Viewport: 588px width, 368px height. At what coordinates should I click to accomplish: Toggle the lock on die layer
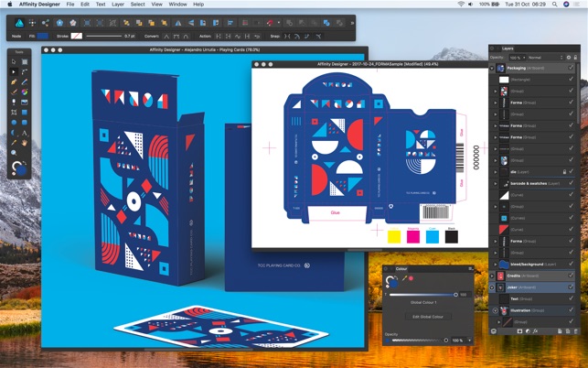click(x=564, y=171)
